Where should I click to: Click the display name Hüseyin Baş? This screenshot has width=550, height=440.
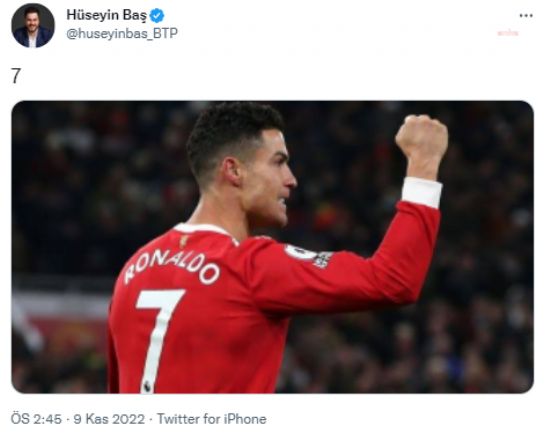106,15
